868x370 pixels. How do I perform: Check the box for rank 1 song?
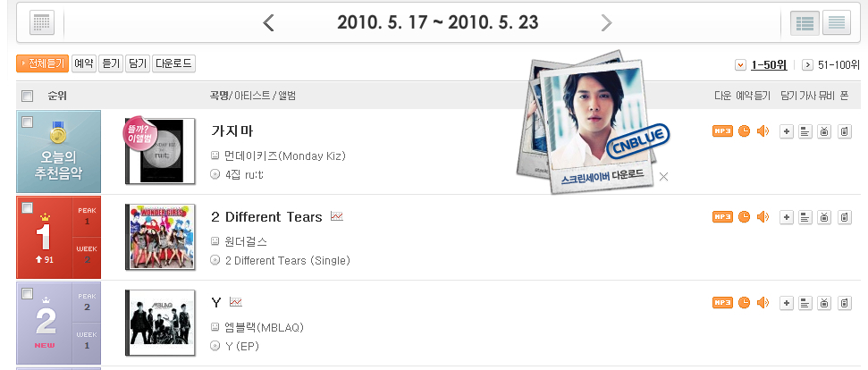coord(27,207)
